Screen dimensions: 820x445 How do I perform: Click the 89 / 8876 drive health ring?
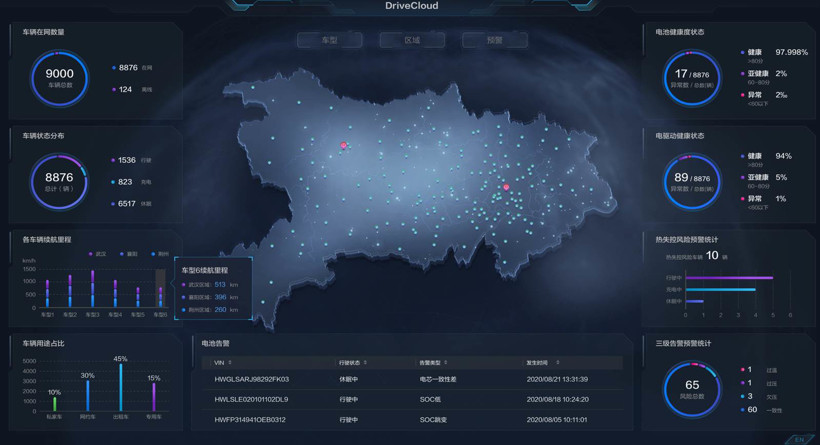coord(692,182)
